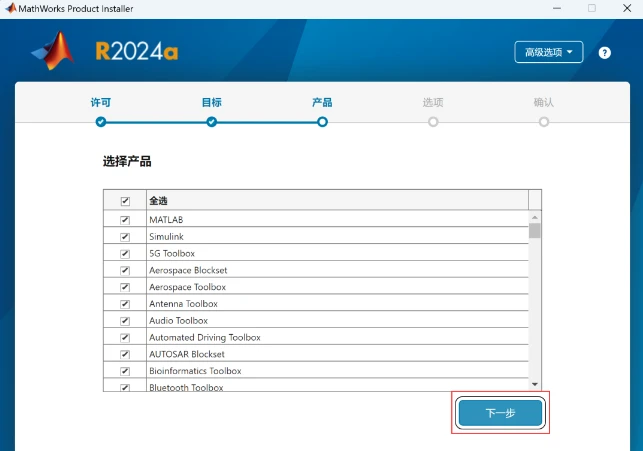Click the MATLAB logo in header
The image size is (643, 451).
click(53, 50)
